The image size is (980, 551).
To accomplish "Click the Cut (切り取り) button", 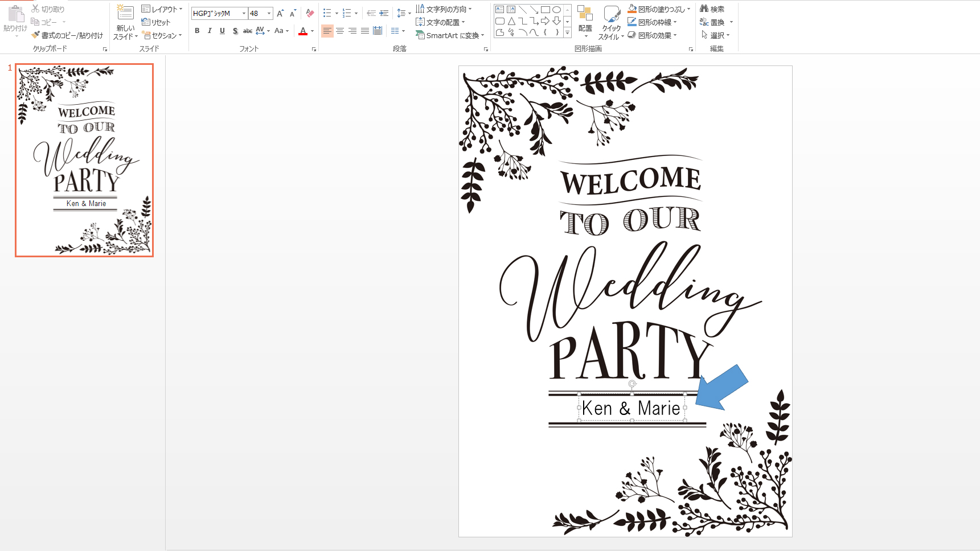I will pos(48,9).
